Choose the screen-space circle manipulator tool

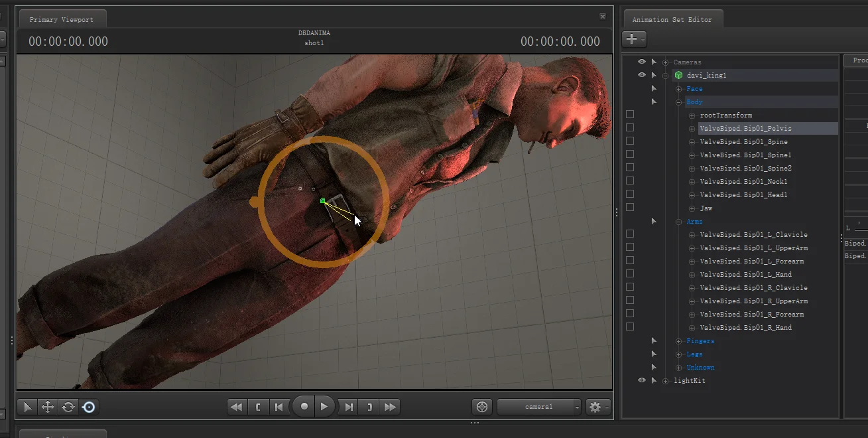coord(88,407)
